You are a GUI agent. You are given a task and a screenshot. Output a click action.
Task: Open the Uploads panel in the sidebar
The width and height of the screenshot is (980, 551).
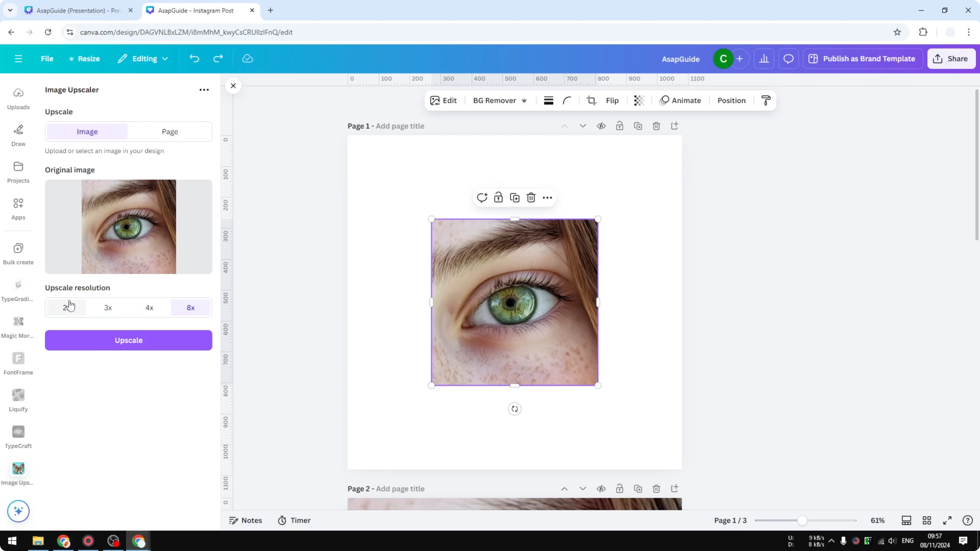coord(18,98)
